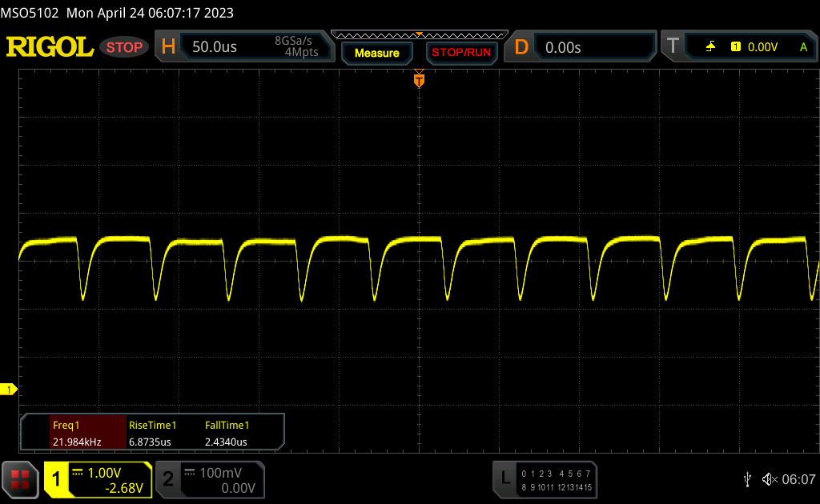The width and height of the screenshot is (820, 504).
Task: Click channel 2 DC coupling icon
Action: click(189, 473)
